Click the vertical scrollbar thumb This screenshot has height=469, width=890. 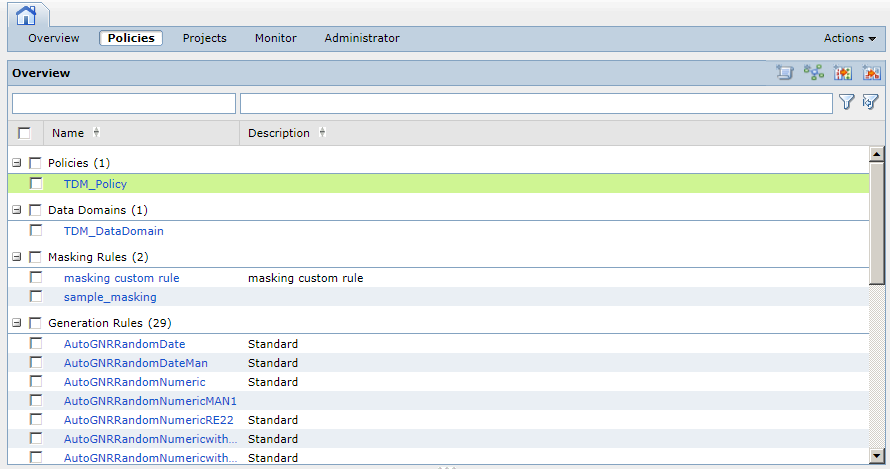pos(877,223)
